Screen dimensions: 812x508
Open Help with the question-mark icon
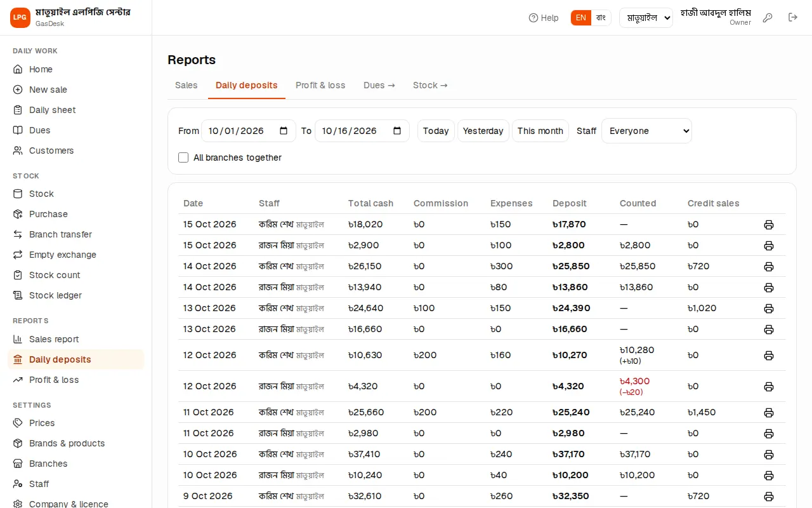(544, 18)
